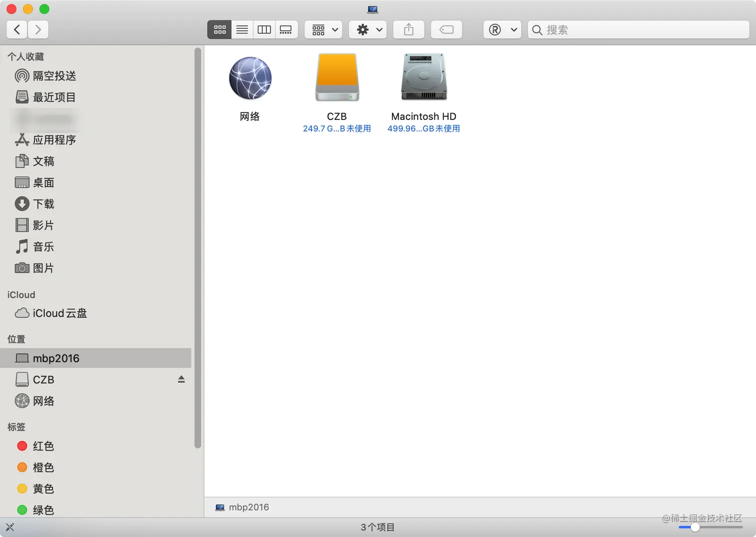
Task: Click the iCloud section header
Action: 21,294
